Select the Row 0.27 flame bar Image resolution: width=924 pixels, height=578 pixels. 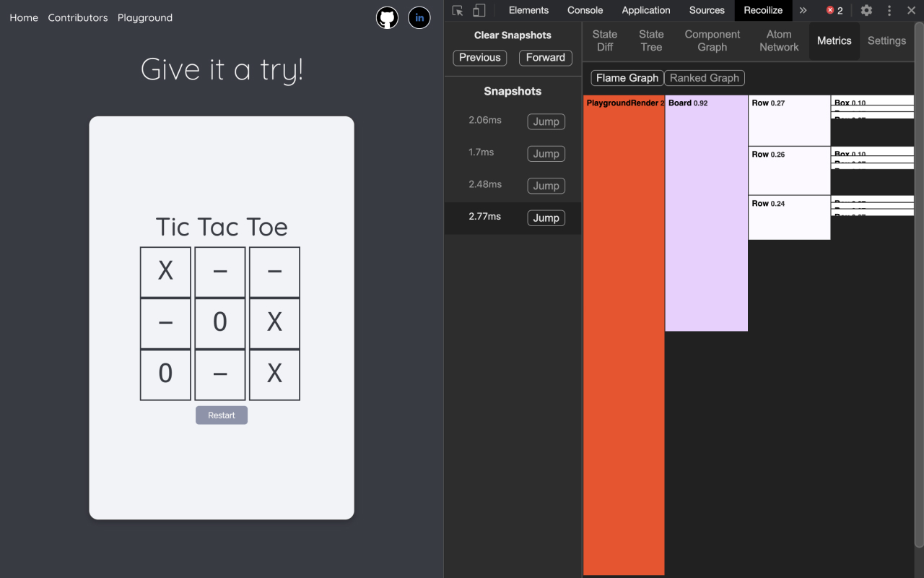click(x=790, y=121)
